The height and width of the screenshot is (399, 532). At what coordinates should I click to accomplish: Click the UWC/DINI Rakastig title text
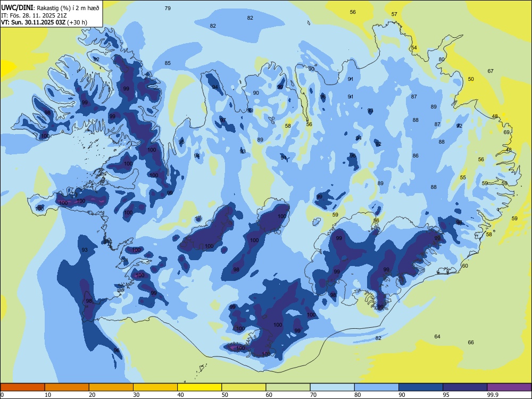pos(50,8)
